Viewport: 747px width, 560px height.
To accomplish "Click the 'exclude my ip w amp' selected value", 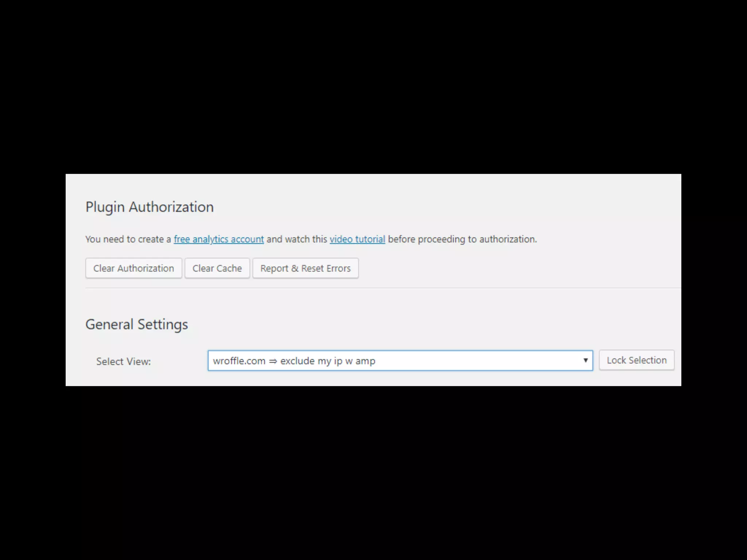I will pyautogui.click(x=328, y=361).
